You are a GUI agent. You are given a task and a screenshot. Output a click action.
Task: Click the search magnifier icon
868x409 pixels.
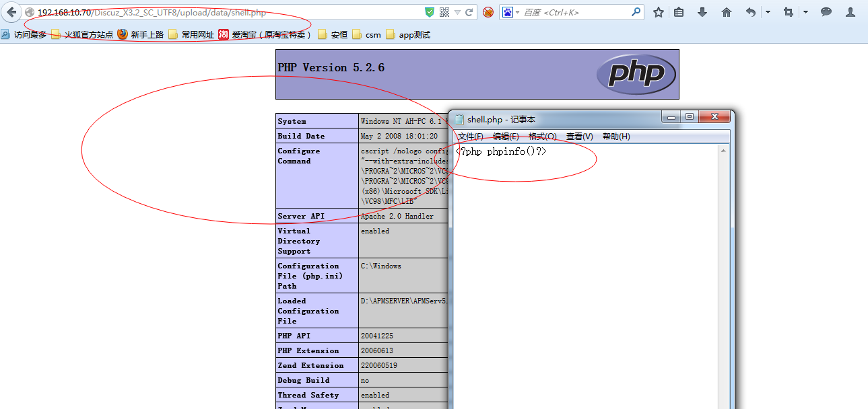[636, 11]
